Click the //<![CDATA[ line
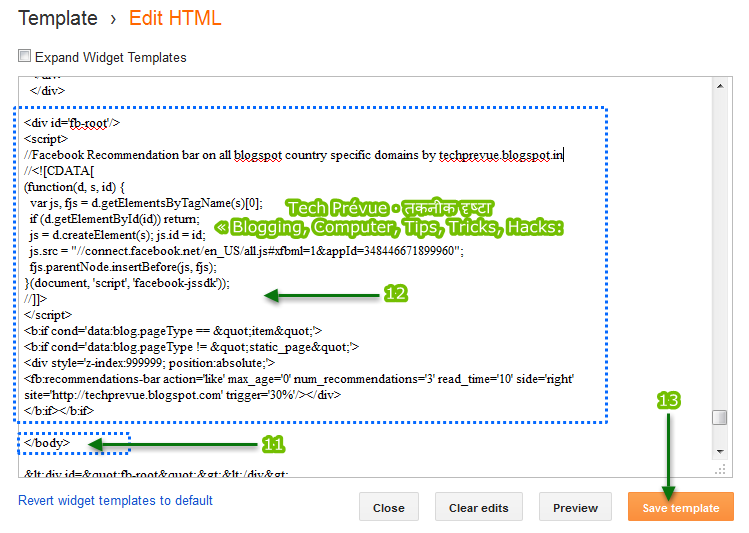The image size is (749, 533). (x=59, y=171)
